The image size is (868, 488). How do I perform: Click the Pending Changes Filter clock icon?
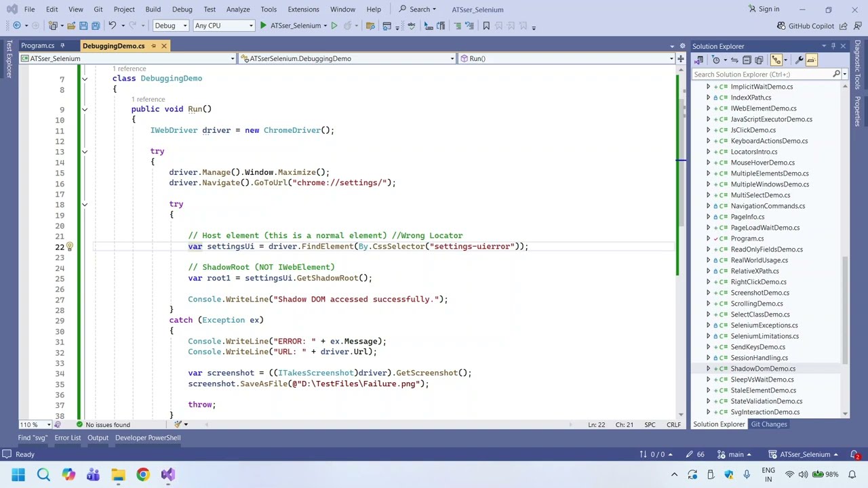click(715, 60)
